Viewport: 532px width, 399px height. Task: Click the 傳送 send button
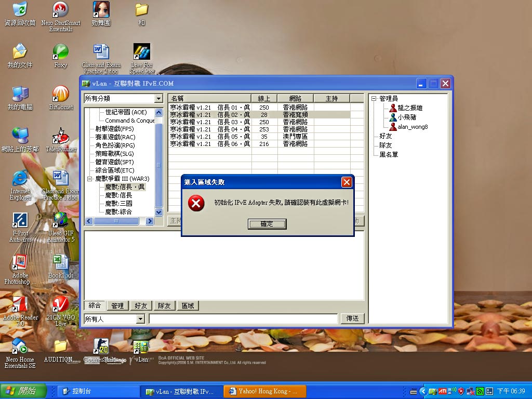[353, 318]
